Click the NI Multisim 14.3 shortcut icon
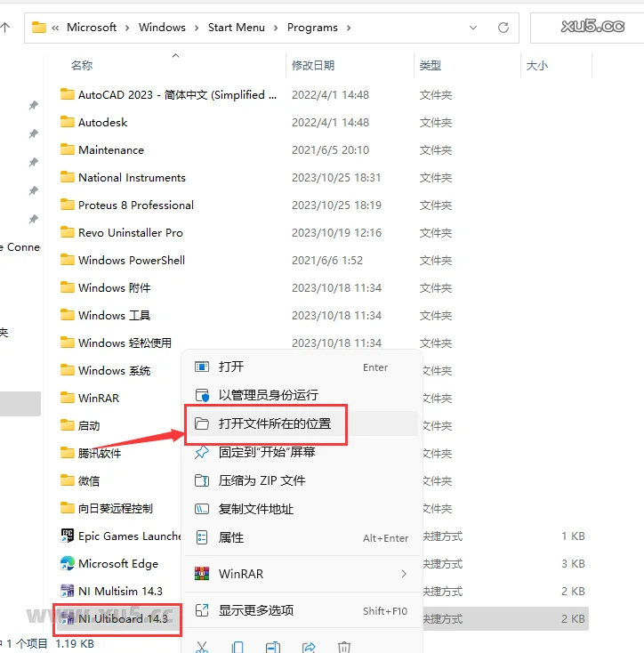Viewport: 644px width, 653px height. point(68,591)
